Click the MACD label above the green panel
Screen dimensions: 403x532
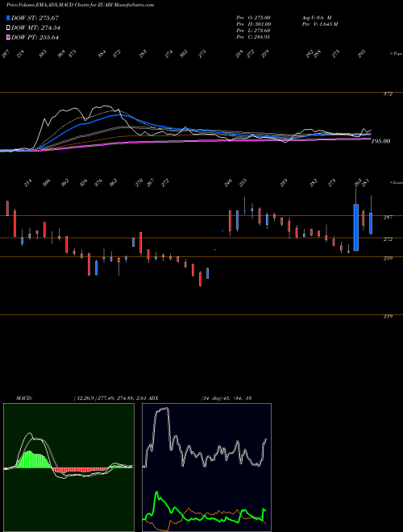click(x=24, y=398)
